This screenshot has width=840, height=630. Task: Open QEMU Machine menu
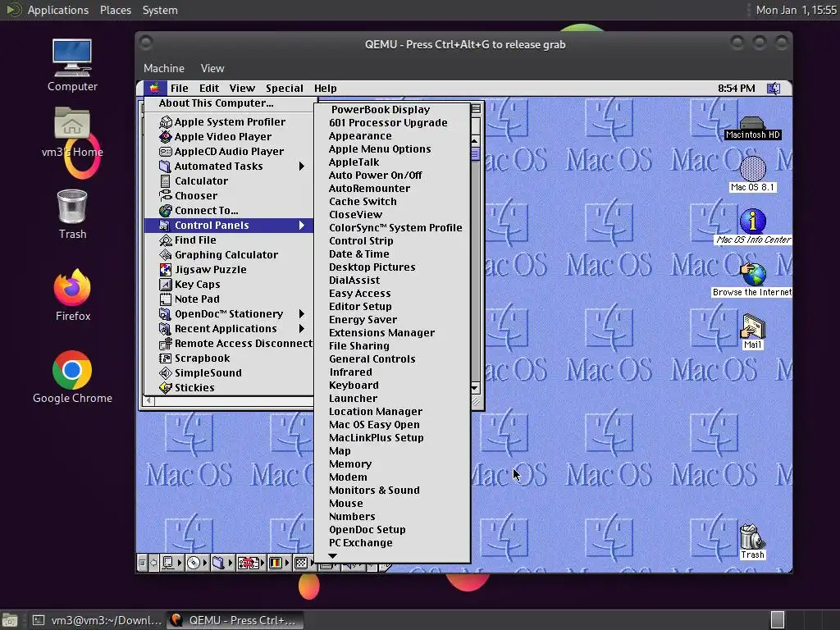(164, 69)
